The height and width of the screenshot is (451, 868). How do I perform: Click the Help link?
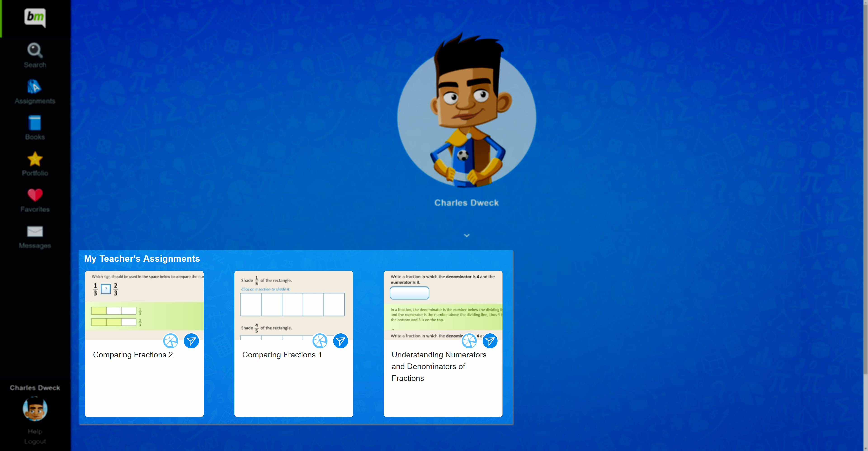pyautogui.click(x=35, y=432)
